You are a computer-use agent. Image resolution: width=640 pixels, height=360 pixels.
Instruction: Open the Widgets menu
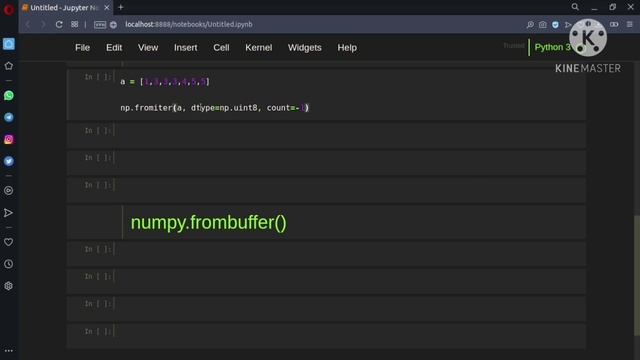(304, 48)
